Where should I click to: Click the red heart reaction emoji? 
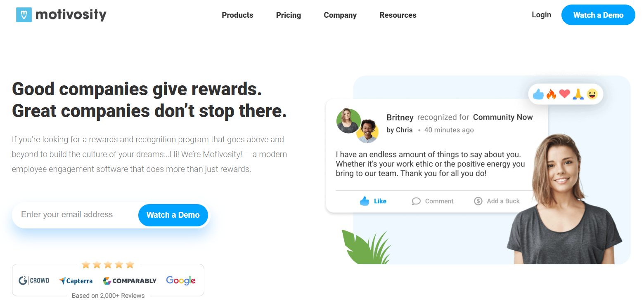[564, 94]
